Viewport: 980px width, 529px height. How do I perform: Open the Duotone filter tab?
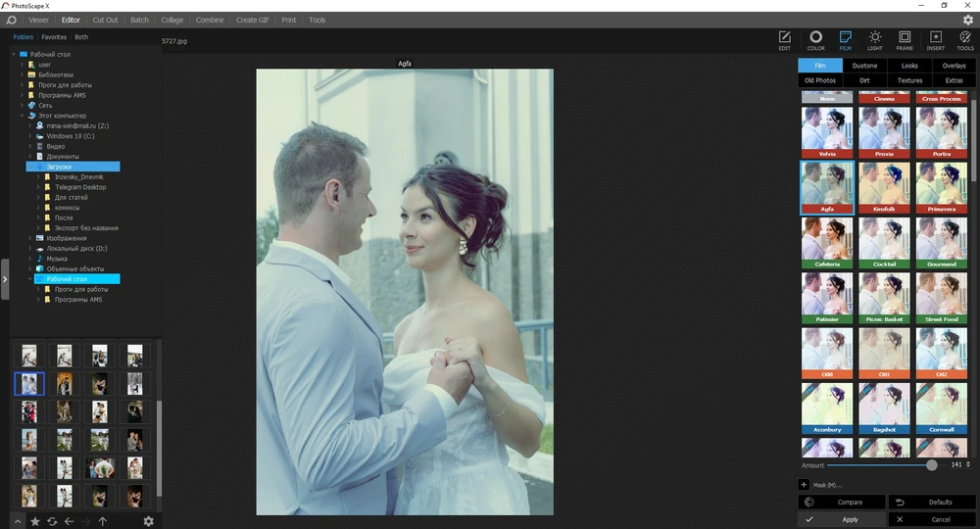864,66
